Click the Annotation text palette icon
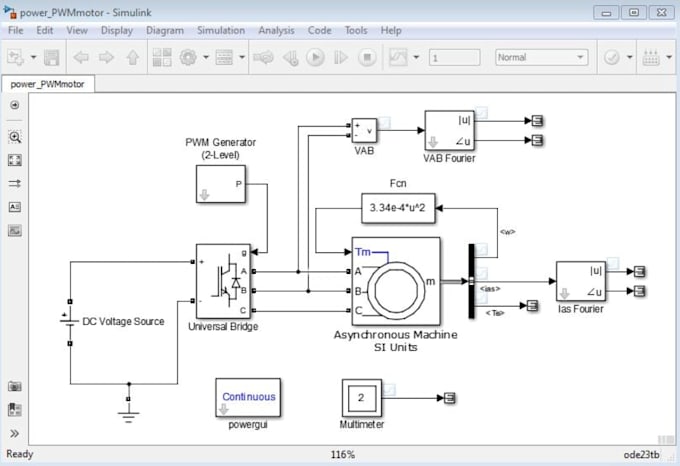The image size is (680, 466). tap(15, 207)
